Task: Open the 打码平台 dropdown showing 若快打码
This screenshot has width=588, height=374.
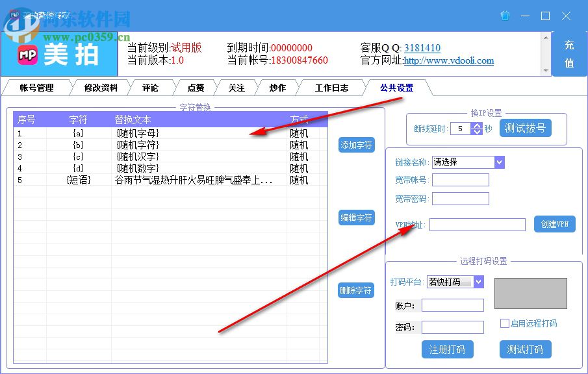Action: [x=455, y=282]
